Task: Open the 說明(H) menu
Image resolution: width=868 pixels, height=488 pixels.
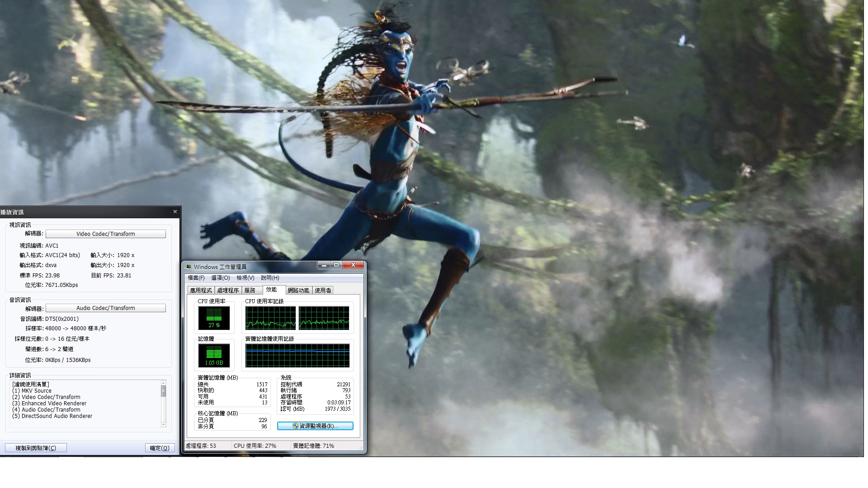Action: click(x=270, y=278)
